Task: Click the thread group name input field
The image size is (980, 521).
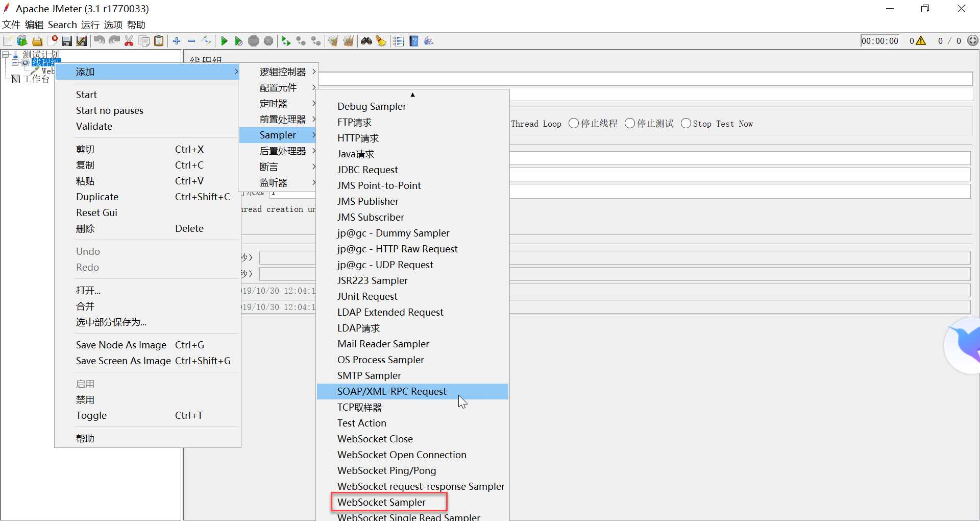Action: click(645, 78)
